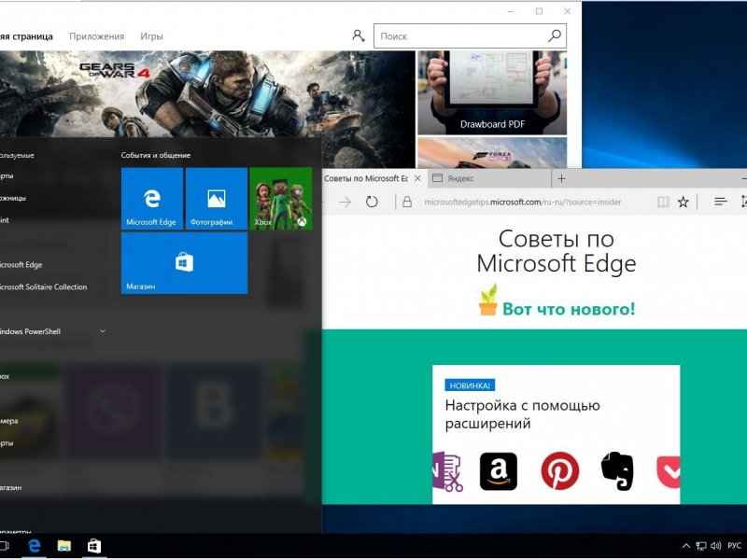The image size is (747, 560).
Task: Launch the Microsoft Edge start tile
Action: pyautogui.click(x=152, y=199)
